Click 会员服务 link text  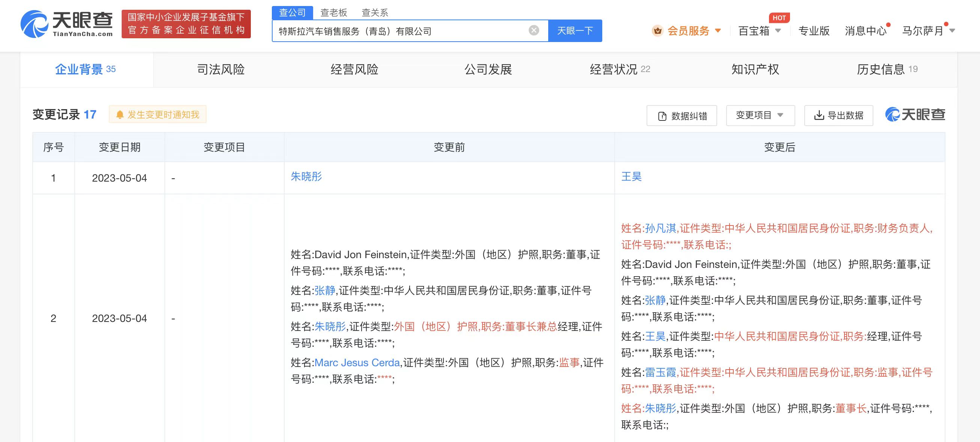pyautogui.click(x=688, y=30)
